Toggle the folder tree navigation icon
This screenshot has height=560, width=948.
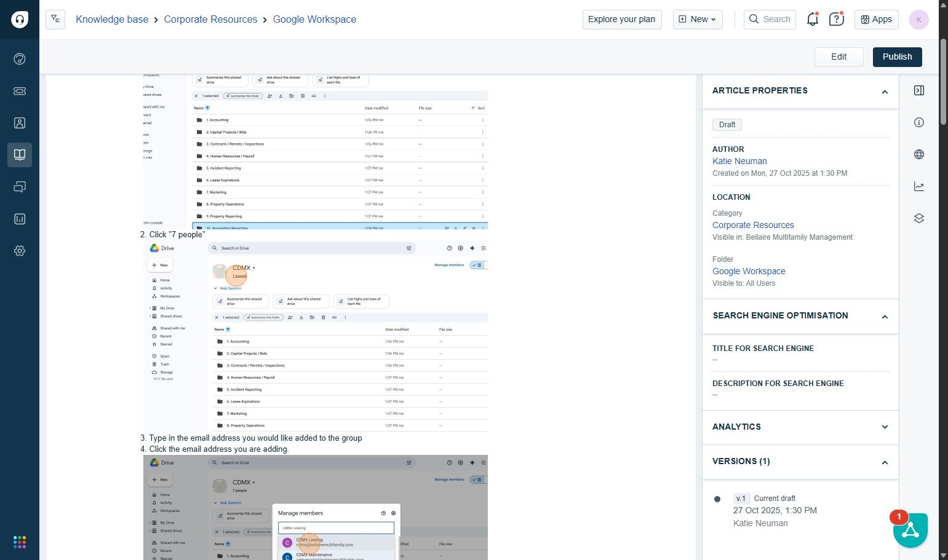click(x=55, y=19)
